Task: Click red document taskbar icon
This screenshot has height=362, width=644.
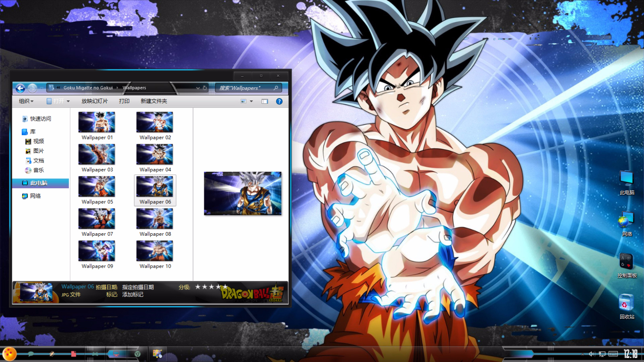Action: point(73,354)
